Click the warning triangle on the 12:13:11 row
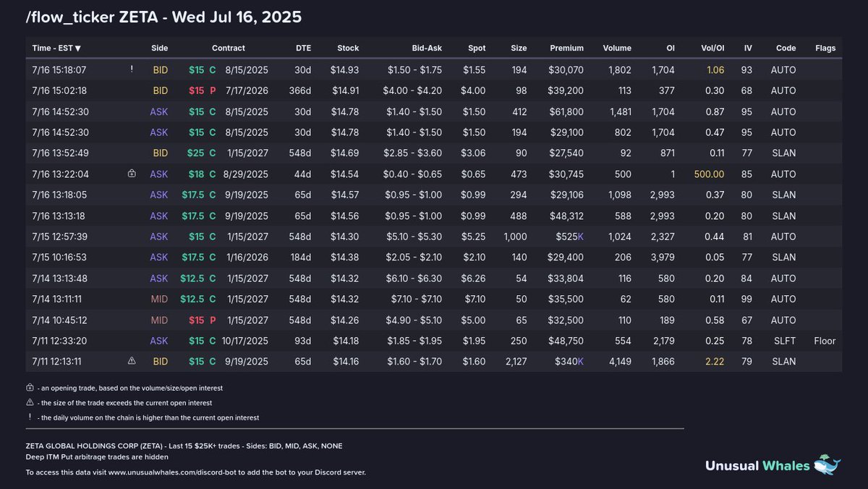The width and height of the screenshot is (868, 489). pyautogui.click(x=132, y=361)
